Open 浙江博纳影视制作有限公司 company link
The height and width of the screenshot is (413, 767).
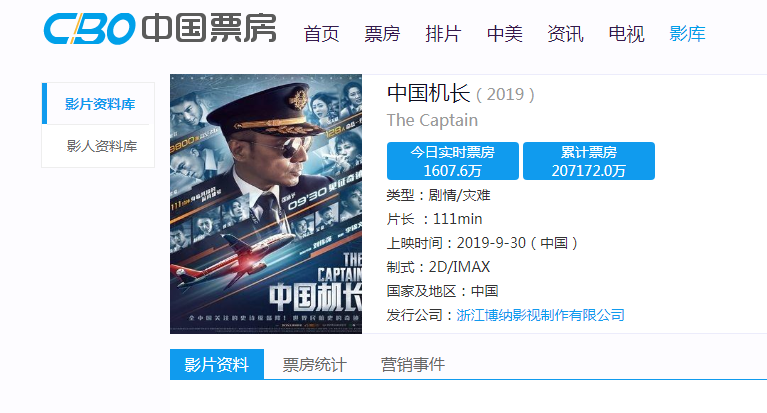pyautogui.click(x=541, y=315)
